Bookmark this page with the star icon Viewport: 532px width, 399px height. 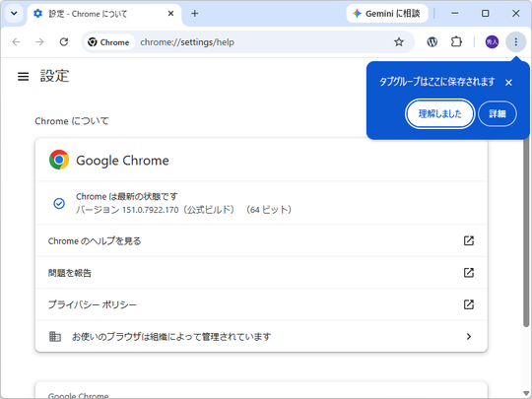[x=399, y=42]
